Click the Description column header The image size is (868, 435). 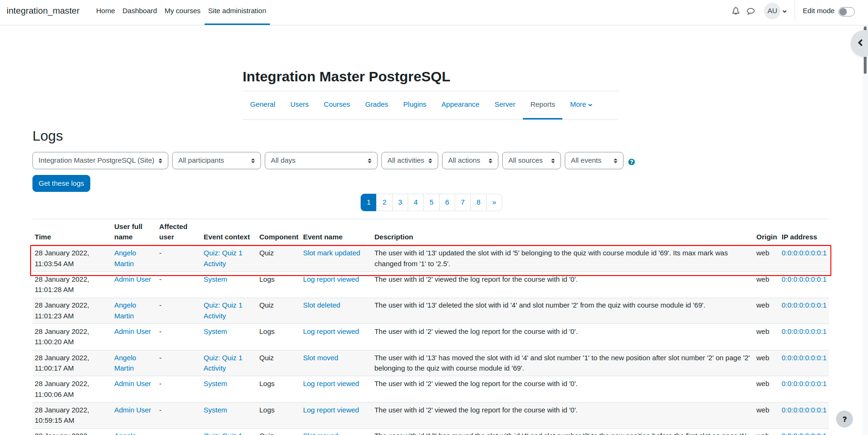394,237
